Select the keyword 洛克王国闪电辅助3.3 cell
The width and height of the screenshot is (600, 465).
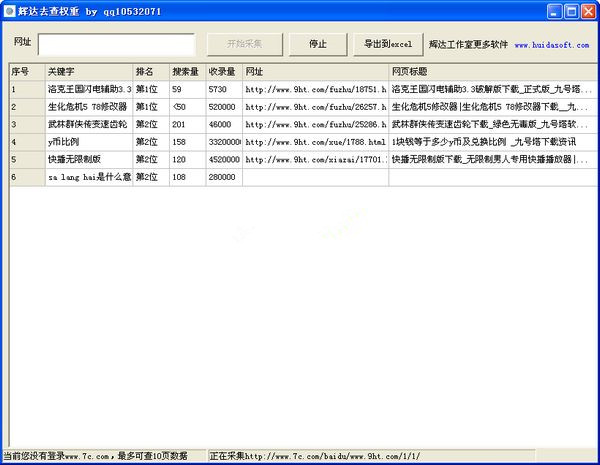tap(89, 89)
